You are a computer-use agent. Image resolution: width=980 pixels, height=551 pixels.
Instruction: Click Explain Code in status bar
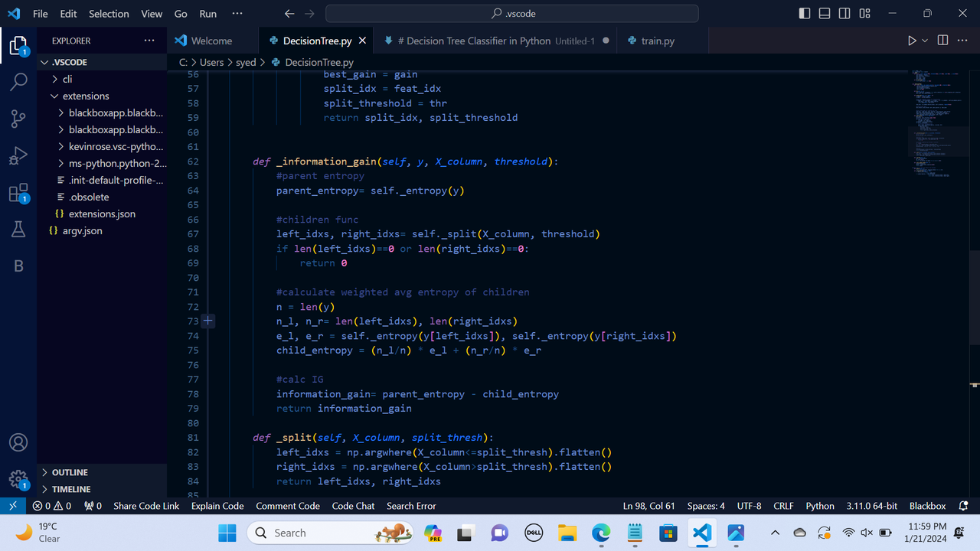click(x=217, y=506)
